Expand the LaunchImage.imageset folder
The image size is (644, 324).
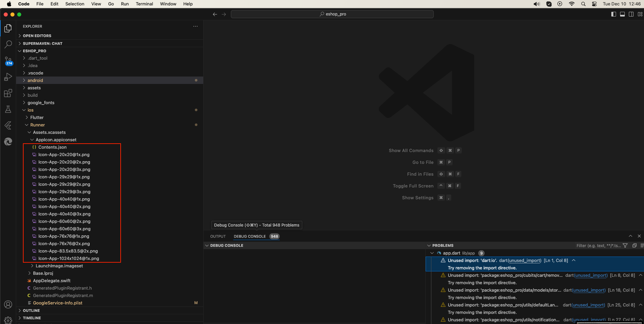[x=110, y=266]
